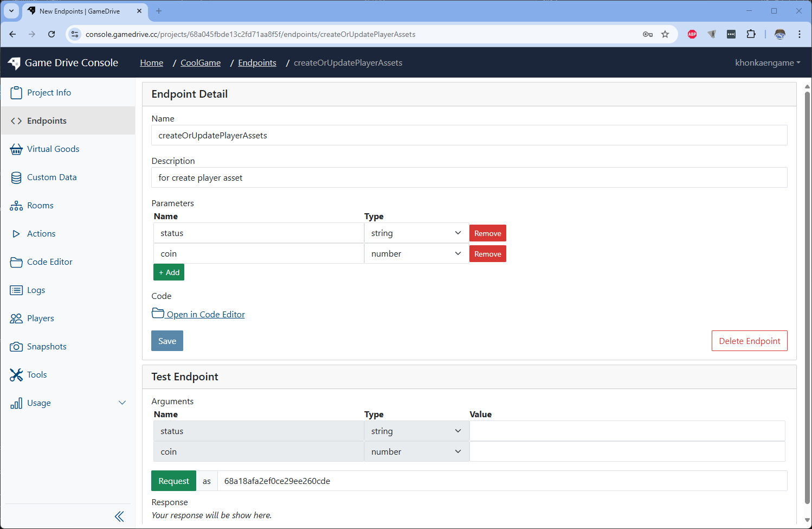Open the Project Info section
This screenshot has height=529, width=812.
[48, 92]
